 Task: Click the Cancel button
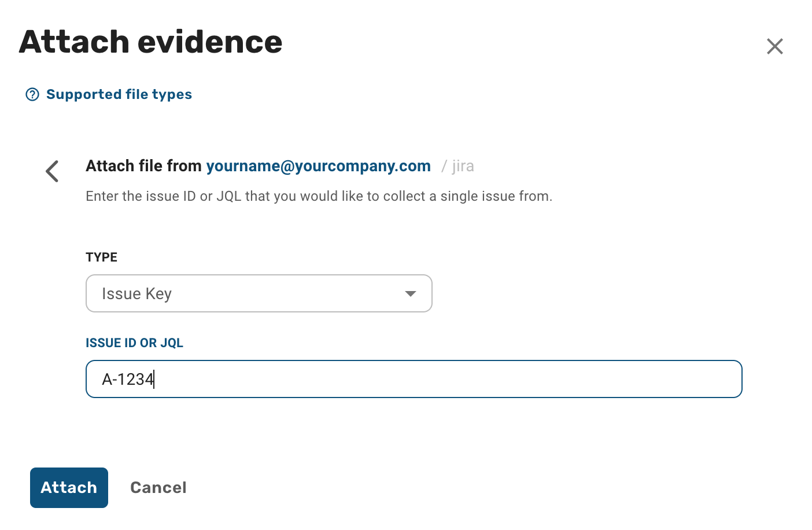[x=158, y=488]
